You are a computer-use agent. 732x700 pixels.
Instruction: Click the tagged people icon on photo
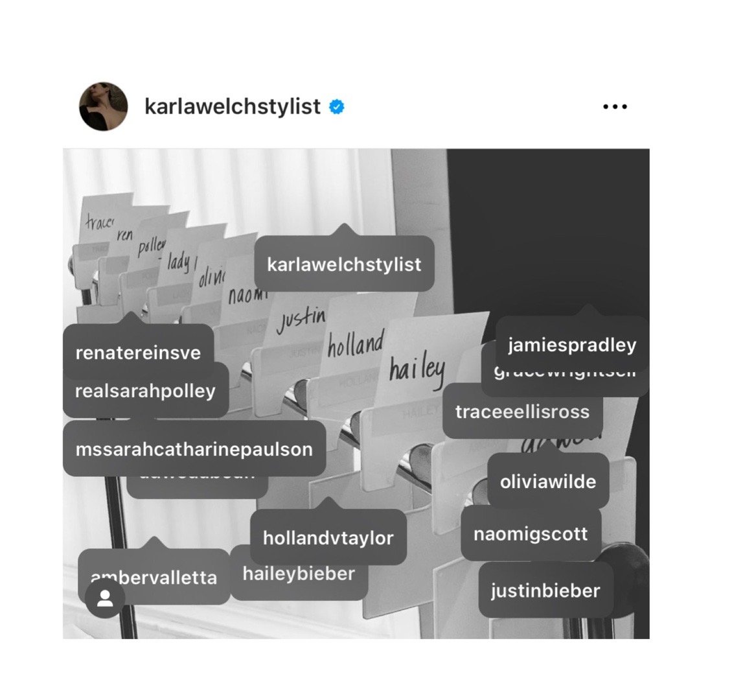105,598
